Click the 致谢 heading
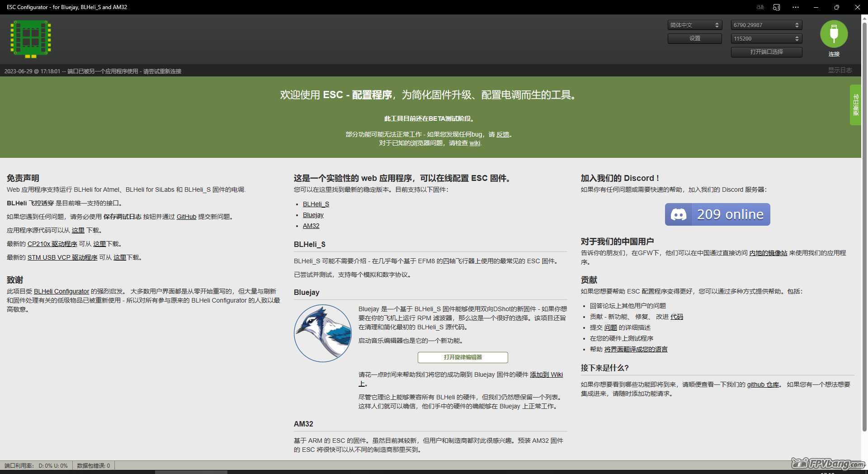The height and width of the screenshot is (474, 868). [x=15, y=280]
